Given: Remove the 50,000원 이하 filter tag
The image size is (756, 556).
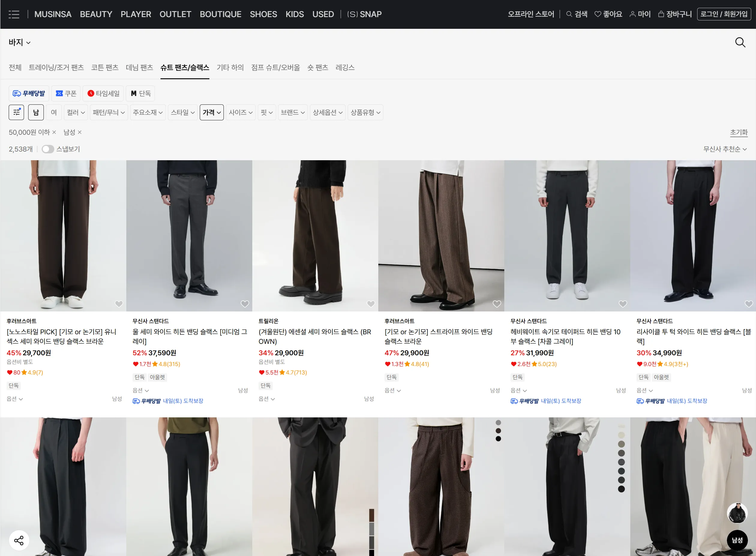Looking at the screenshot, I should pos(54,132).
